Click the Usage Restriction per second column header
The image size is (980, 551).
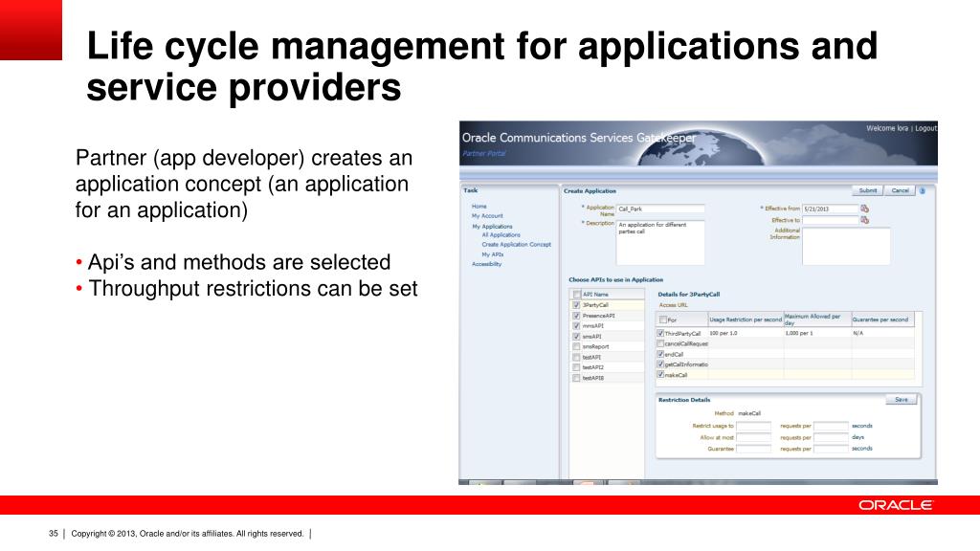(746, 320)
